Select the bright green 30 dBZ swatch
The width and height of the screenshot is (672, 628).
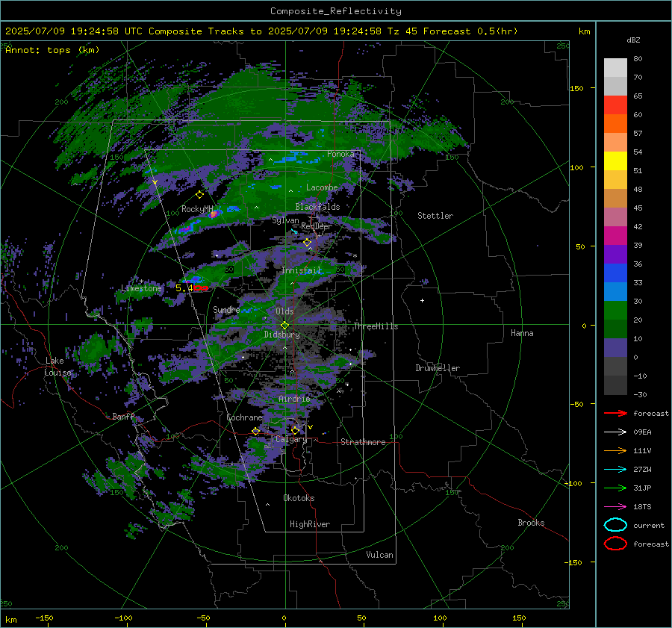pos(615,311)
